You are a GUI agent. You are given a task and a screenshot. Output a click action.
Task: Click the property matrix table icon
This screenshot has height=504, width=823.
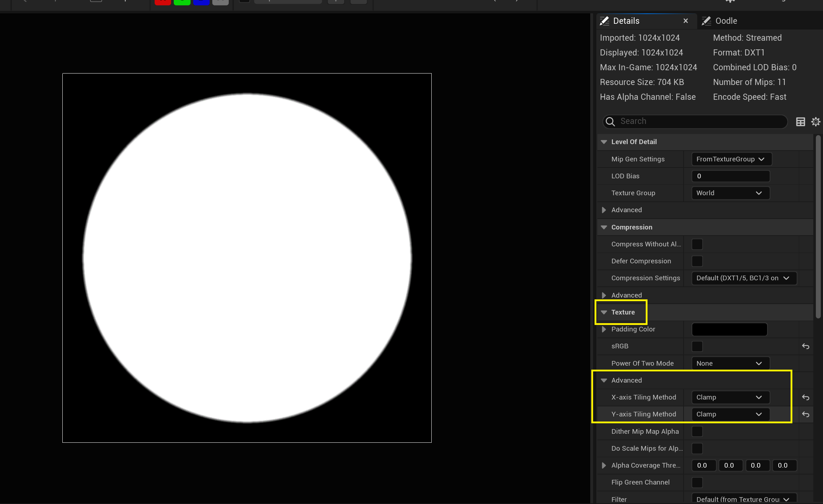(800, 122)
